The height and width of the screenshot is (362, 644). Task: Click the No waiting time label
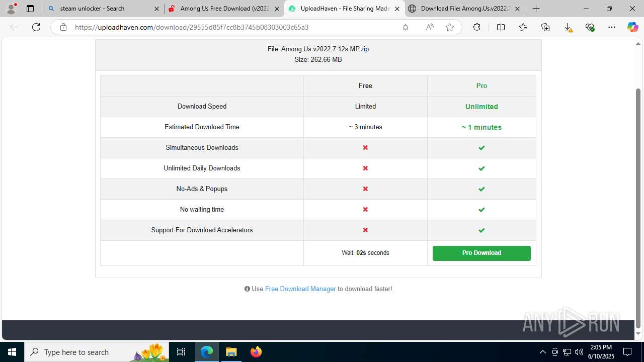click(x=202, y=209)
